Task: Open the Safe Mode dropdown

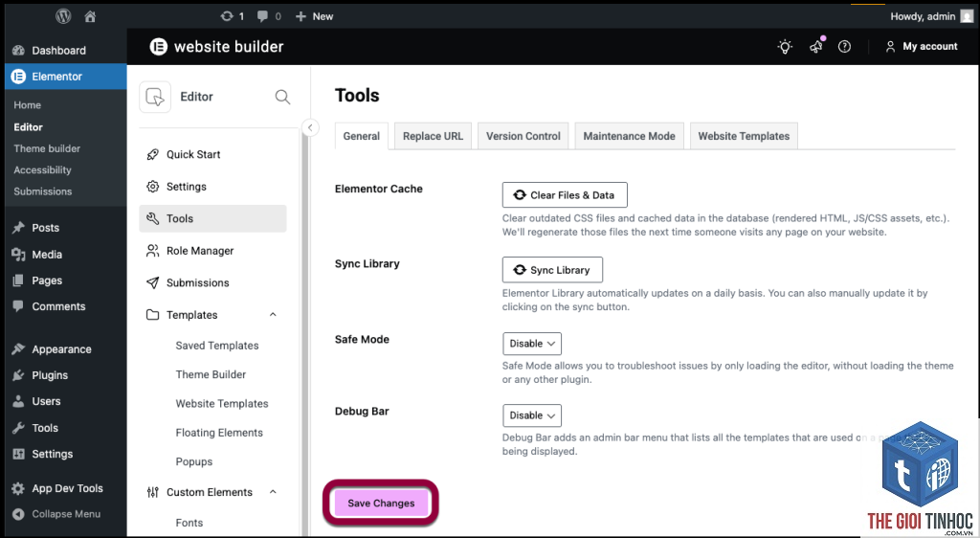Action: (532, 344)
